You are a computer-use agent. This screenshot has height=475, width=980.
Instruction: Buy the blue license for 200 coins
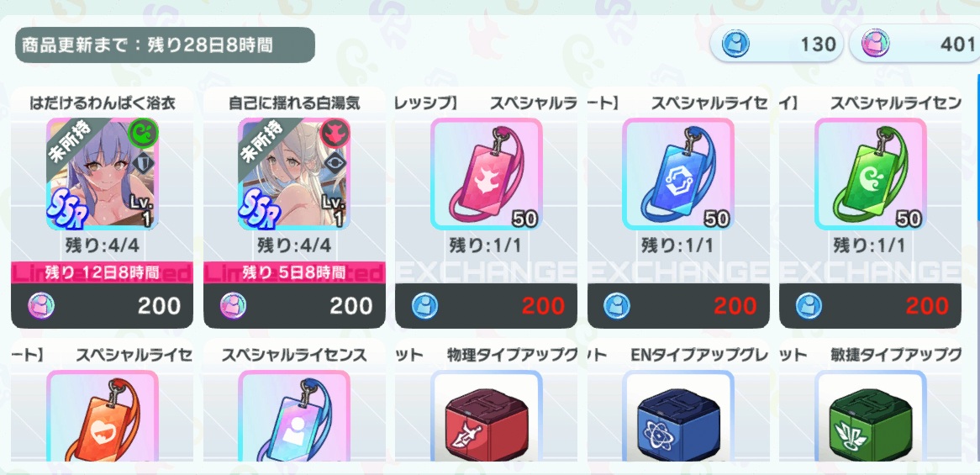coord(678,306)
